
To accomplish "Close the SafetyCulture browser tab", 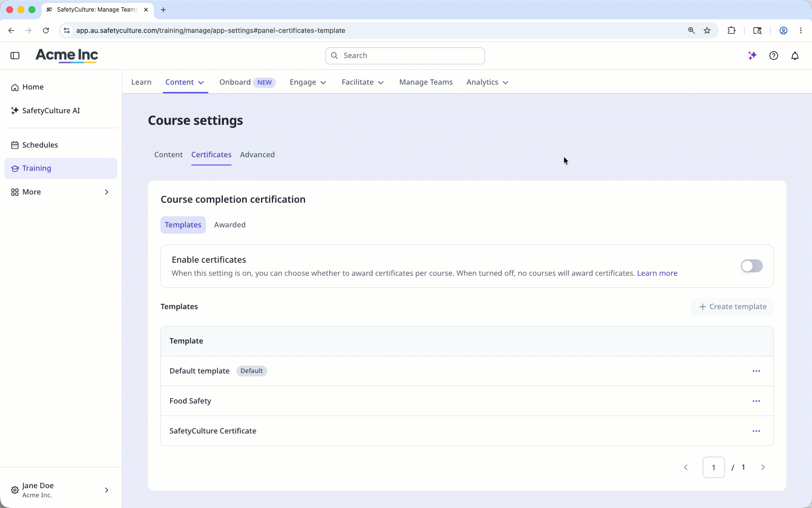I will pyautogui.click(x=146, y=10).
